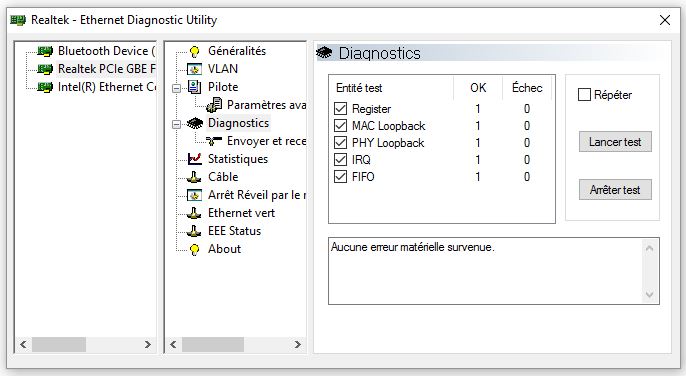The image size is (686, 376).
Task: Click the Intel(R) Ethernet adapter icon
Action: tap(45, 87)
